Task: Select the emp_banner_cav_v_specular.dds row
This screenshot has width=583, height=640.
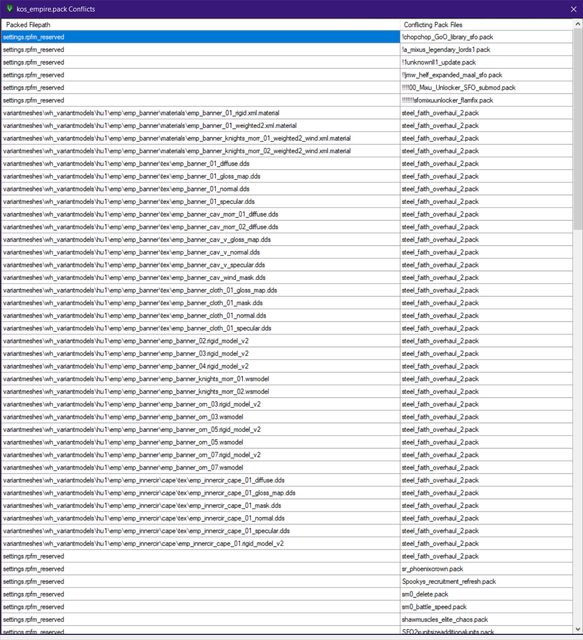Action: click(x=200, y=264)
